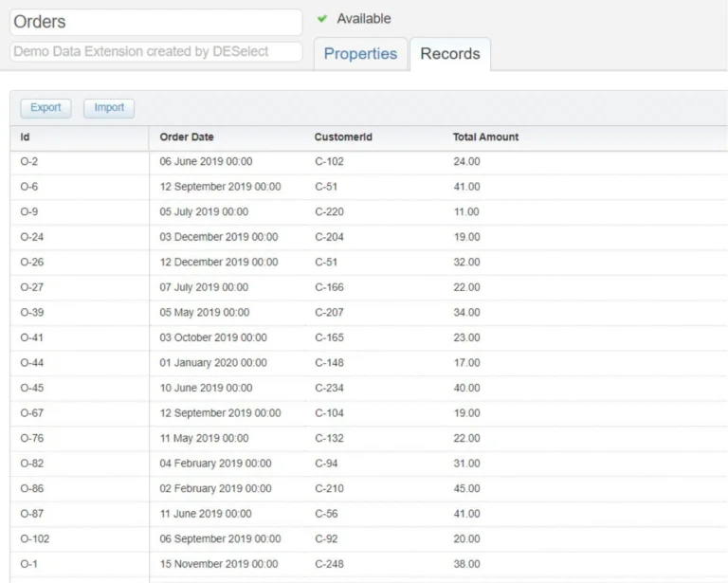Click the green Available checkmark icon
728x583 pixels.
pyautogui.click(x=322, y=19)
